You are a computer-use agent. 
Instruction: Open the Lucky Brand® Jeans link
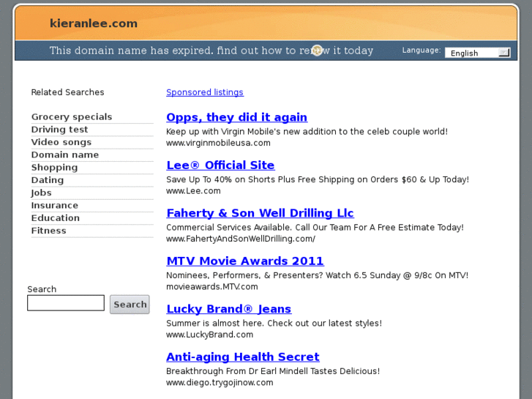228,309
